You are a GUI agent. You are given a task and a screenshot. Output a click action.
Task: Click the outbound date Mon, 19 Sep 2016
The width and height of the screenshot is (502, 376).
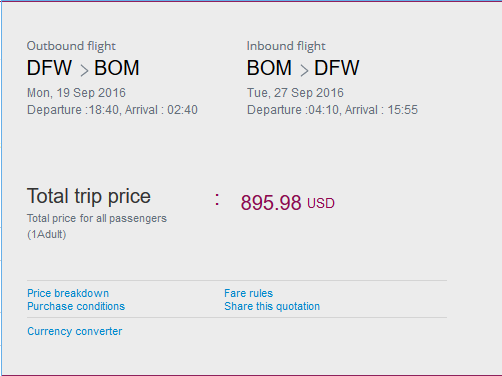[x=76, y=93]
